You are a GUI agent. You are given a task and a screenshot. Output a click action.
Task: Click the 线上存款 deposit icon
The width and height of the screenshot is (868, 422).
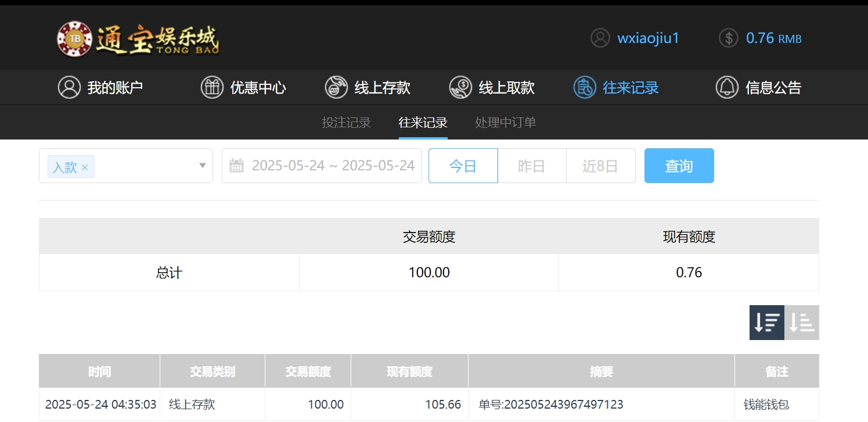pos(336,88)
